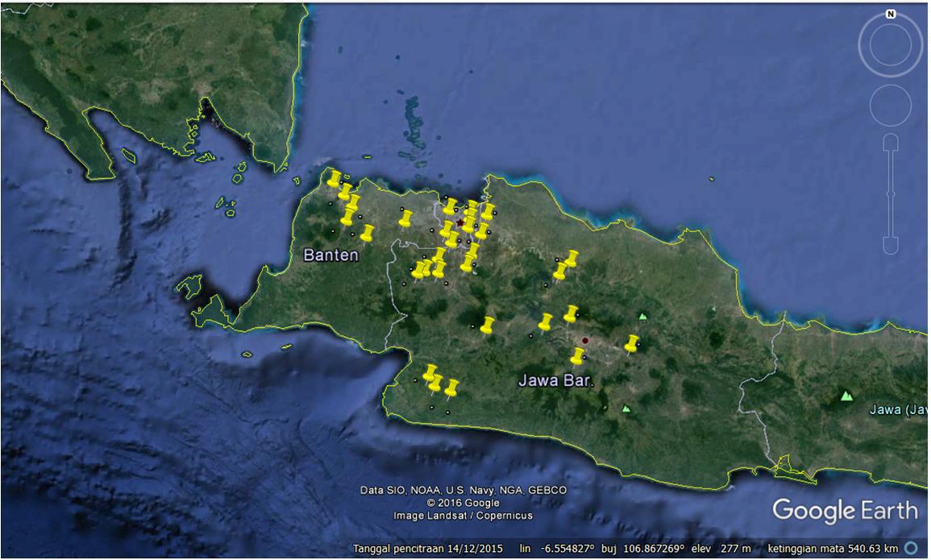Click the look joystick ring under the N
This screenshot has width=931, height=560.
[890, 45]
